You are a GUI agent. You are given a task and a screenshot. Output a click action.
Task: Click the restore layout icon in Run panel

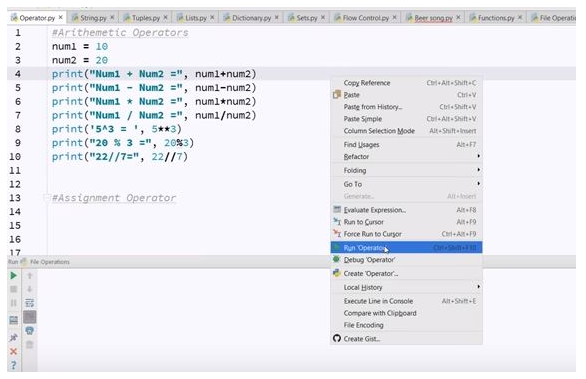(x=13, y=320)
